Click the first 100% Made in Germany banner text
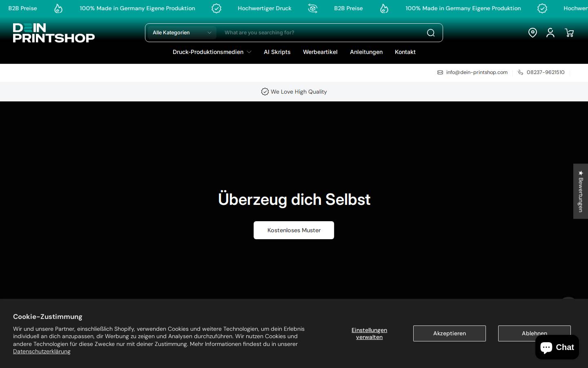The width and height of the screenshot is (588, 368). pyautogui.click(x=137, y=8)
